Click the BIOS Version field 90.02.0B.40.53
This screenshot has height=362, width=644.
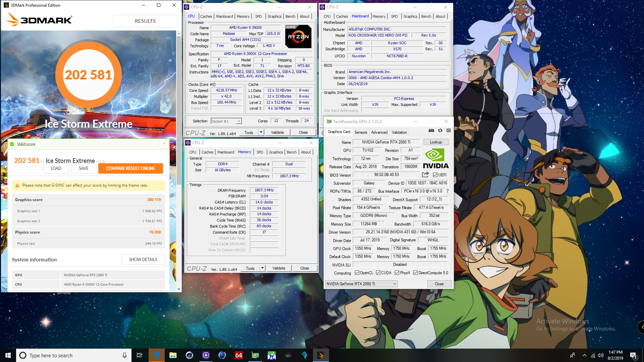click(x=386, y=175)
